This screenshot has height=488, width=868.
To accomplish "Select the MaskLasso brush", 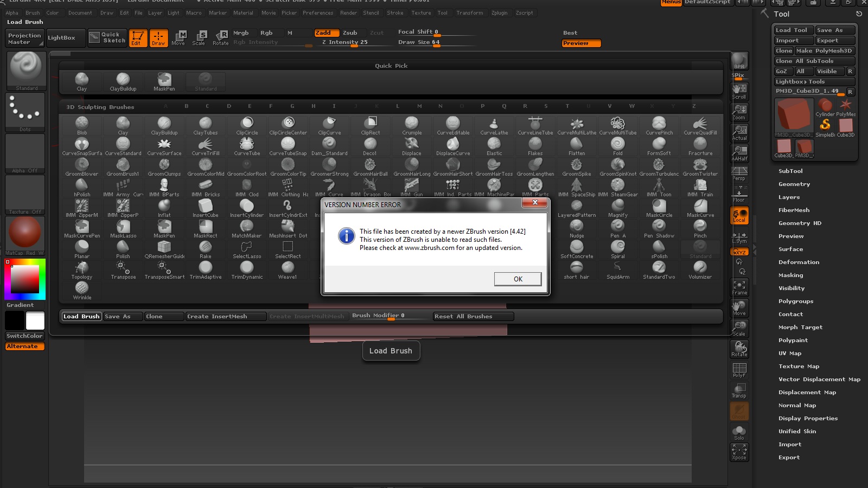I will pyautogui.click(x=123, y=228).
